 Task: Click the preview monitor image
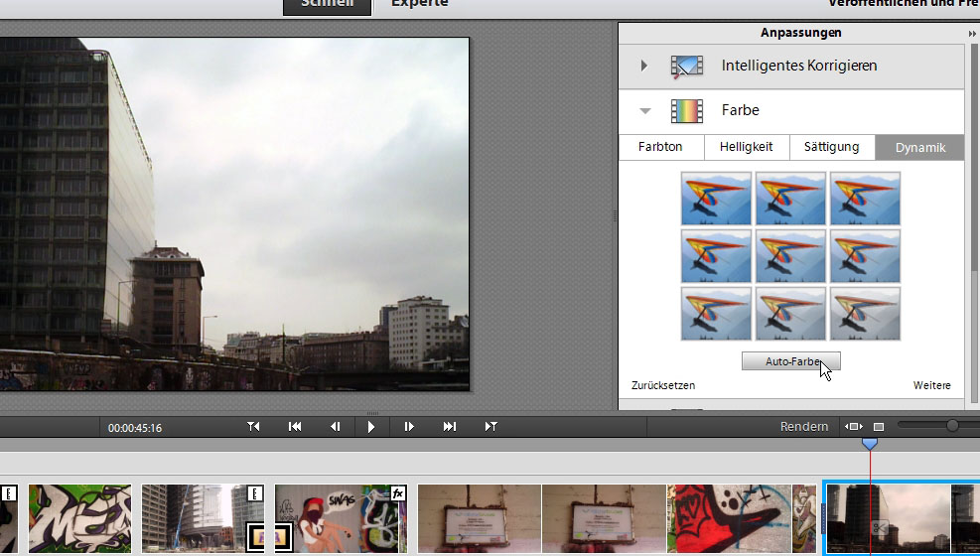pyautogui.click(x=234, y=214)
